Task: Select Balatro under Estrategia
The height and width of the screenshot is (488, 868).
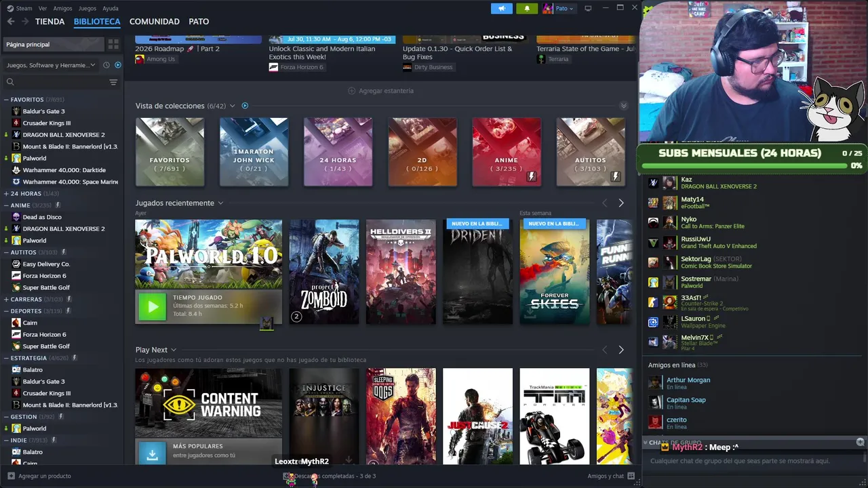Action: click(33, 369)
